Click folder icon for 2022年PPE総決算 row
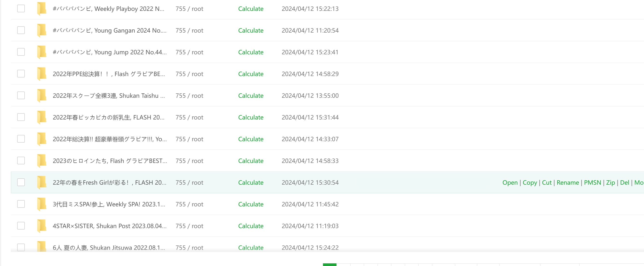 (41, 74)
